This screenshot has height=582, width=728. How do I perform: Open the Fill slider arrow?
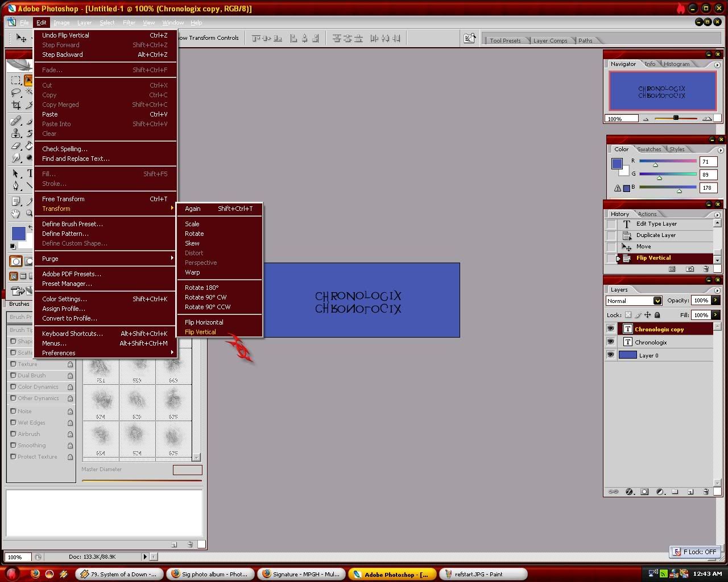click(x=715, y=315)
